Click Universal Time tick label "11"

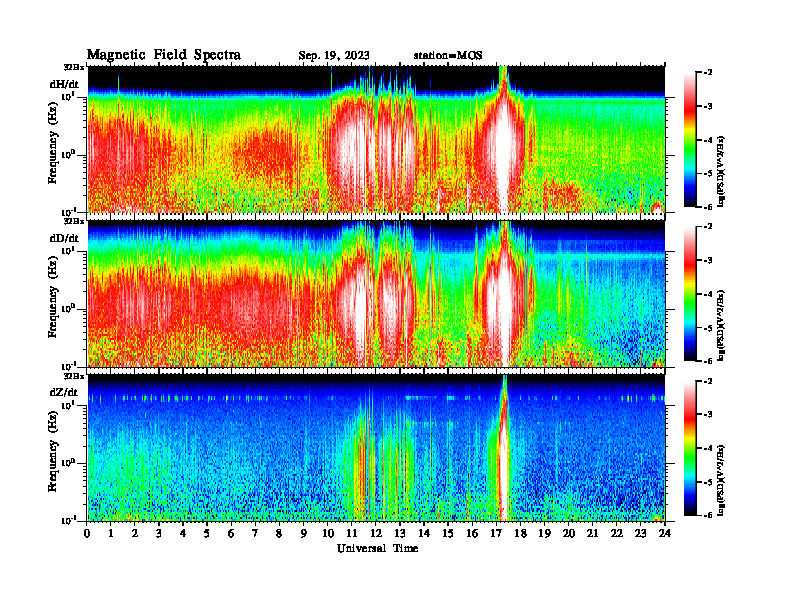point(352,534)
